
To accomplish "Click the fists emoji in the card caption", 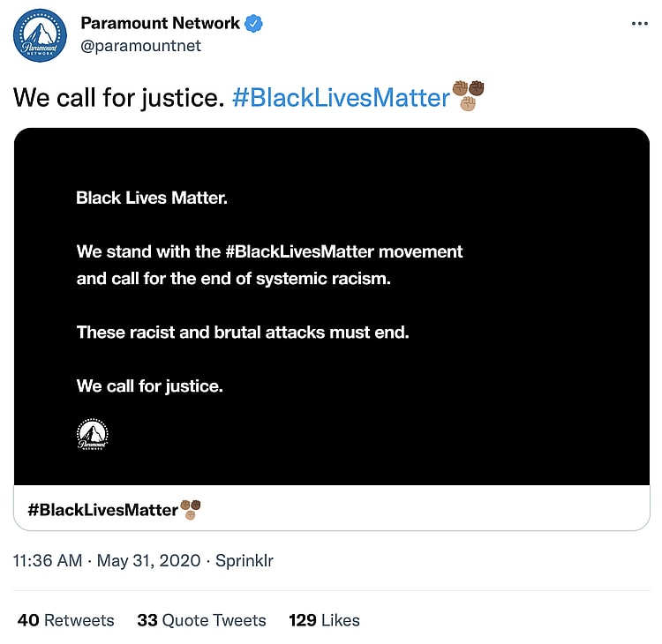I will pyautogui.click(x=191, y=509).
